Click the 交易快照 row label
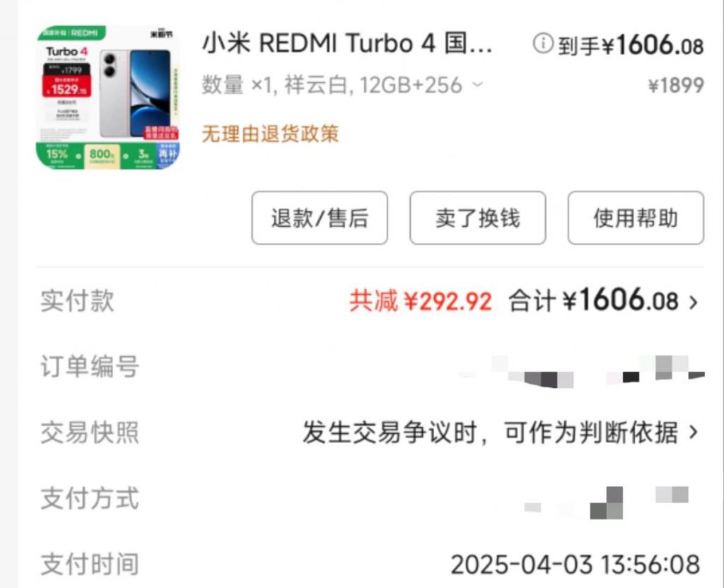The image size is (724, 588). click(90, 433)
